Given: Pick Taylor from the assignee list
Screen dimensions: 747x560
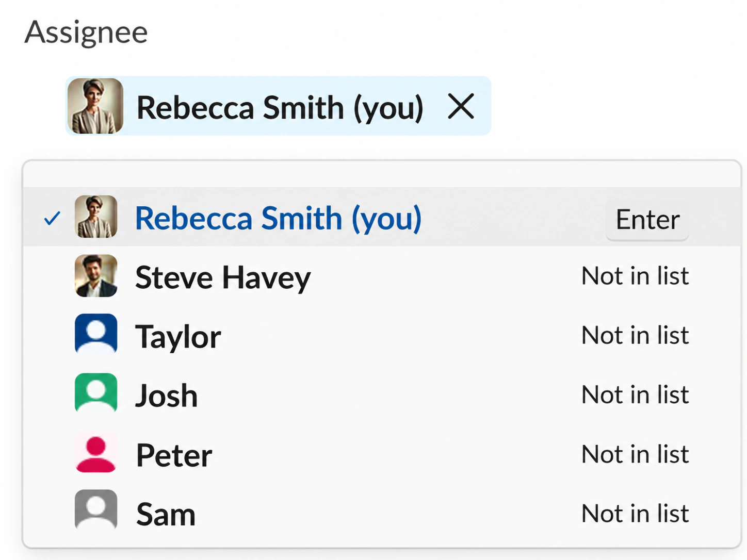Looking at the screenshot, I should tap(382, 335).
